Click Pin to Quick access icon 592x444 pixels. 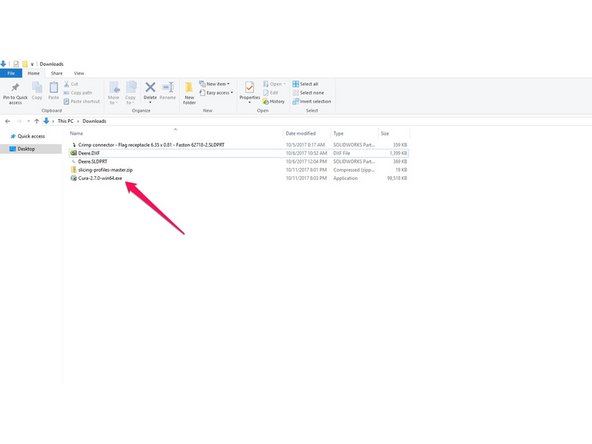pyautogui.click(x=15, y=88)
